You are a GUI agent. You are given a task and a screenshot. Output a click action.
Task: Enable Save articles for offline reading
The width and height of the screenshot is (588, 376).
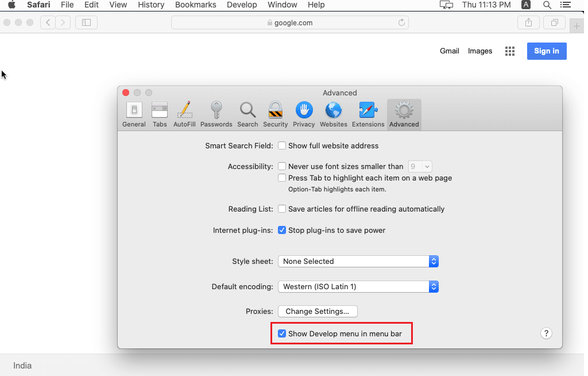[281, 209]
